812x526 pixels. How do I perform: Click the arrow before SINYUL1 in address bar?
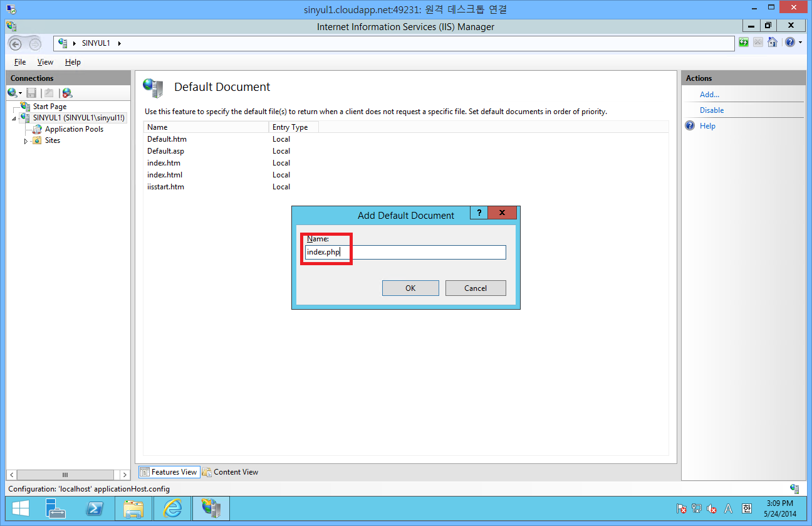[x=75, y=43]
